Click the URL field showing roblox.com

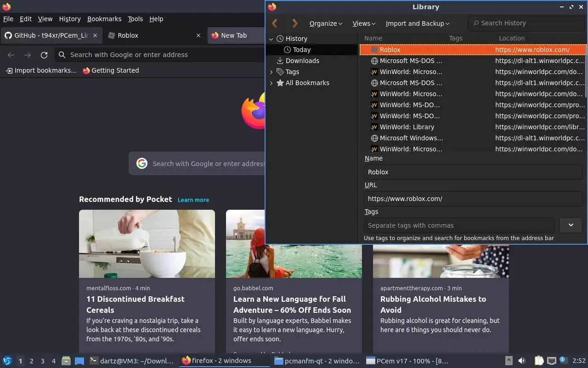473,199
